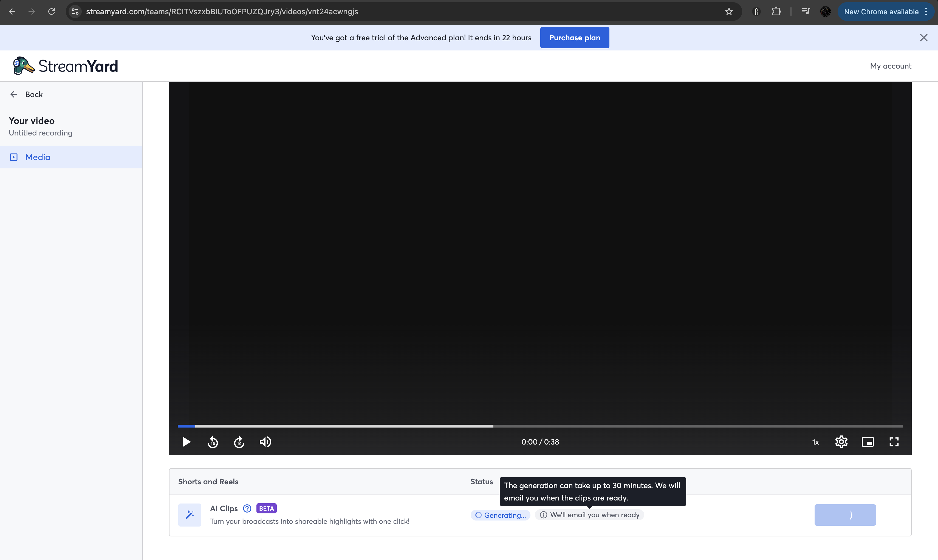
Task: Mute the video volume
Action: (x=265, y=442)
